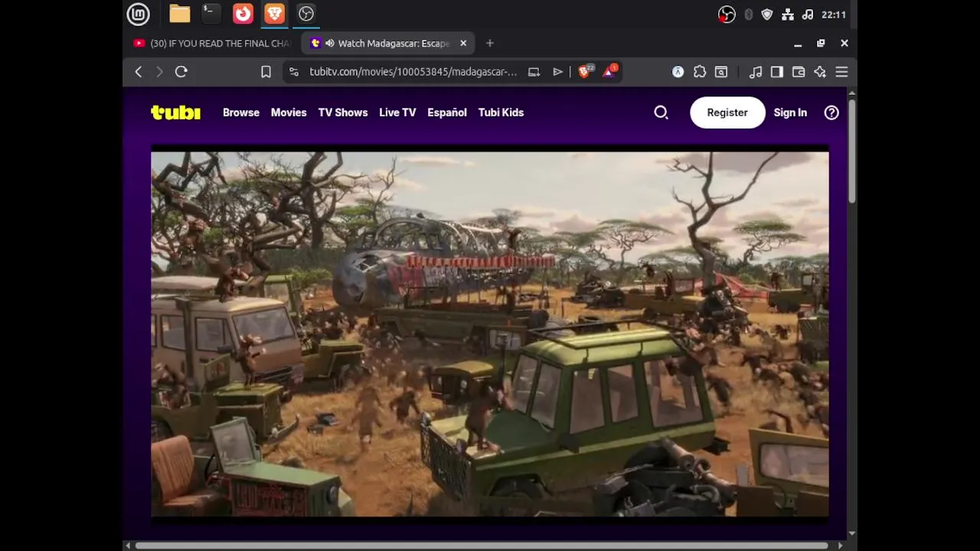View site information settings icon
980x551 pixels.
pos(293,72)
